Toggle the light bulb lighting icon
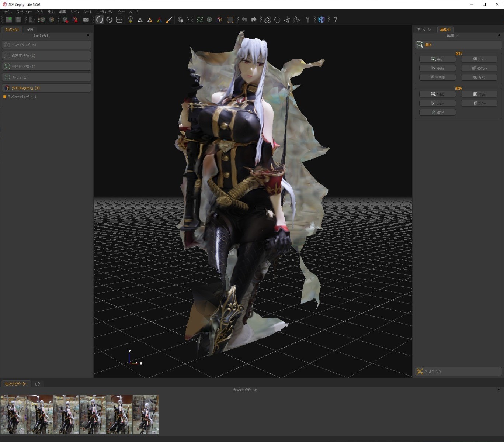 point(130,20)
